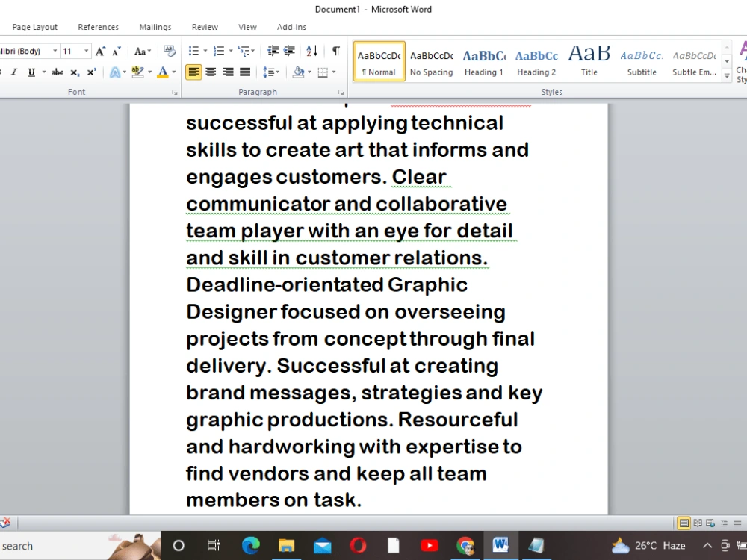This screenshot has height=560, width=747.
Task: Toggle strikethrough formatting
Action: [58, 72]
